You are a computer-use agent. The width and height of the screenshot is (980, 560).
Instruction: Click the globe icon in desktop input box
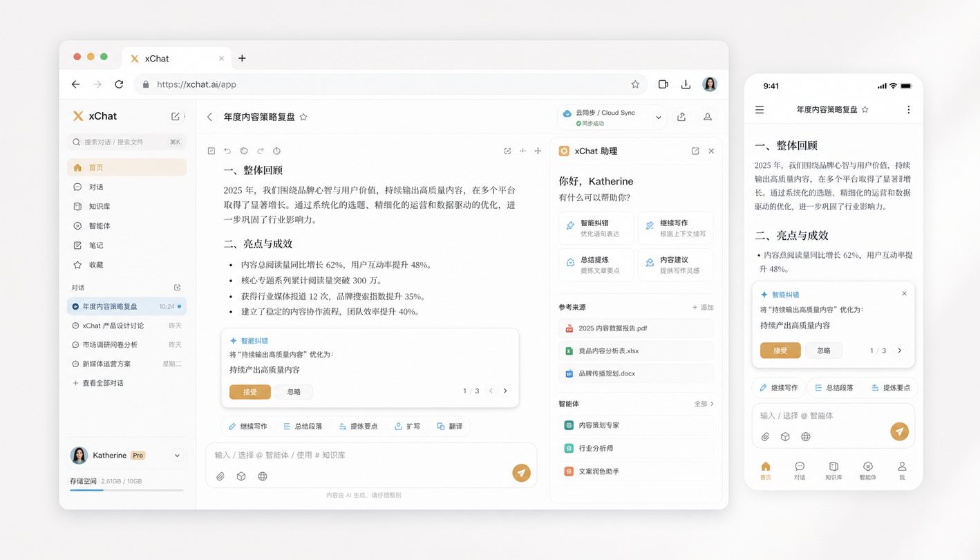coord(263,476)
